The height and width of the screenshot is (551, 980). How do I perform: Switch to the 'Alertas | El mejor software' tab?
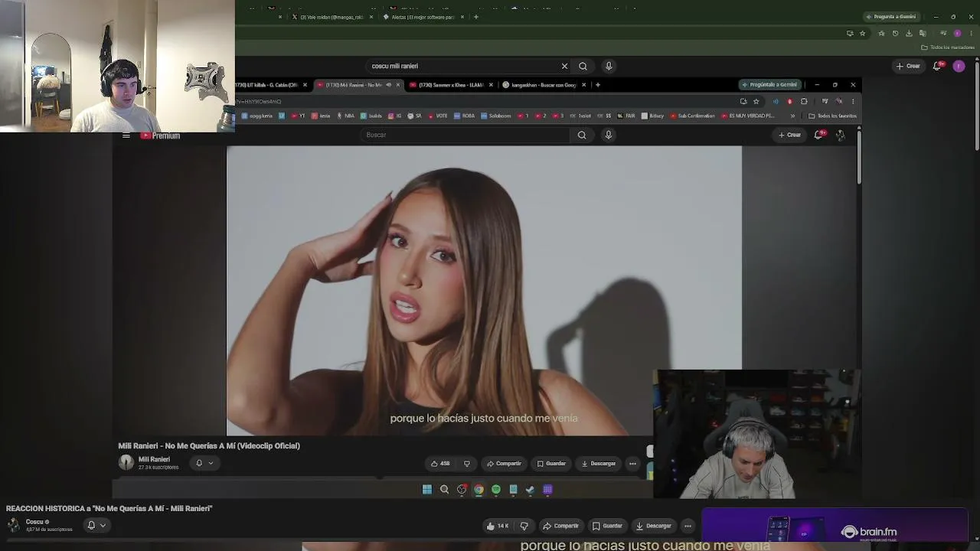[x=423, y=17]
